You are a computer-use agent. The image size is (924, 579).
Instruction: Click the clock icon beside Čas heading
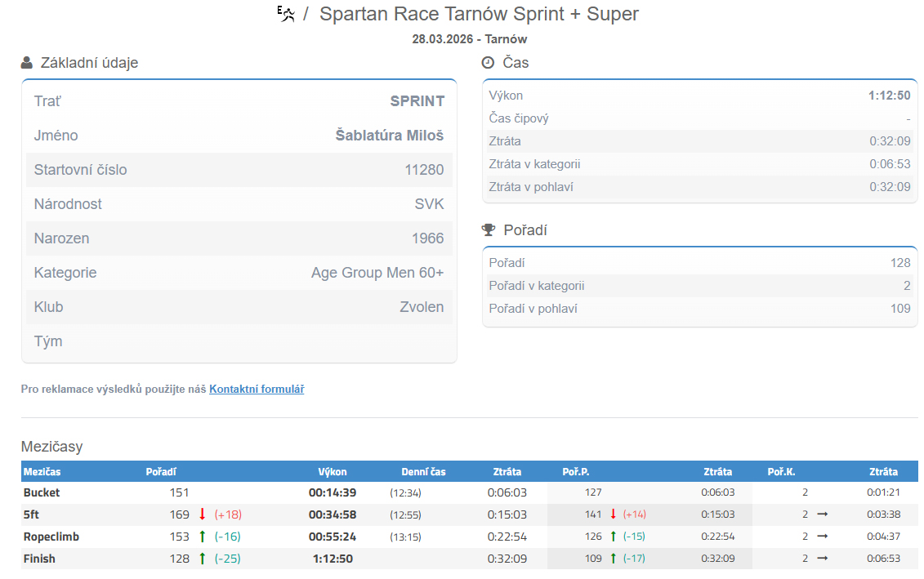click(x=488, y=63)
